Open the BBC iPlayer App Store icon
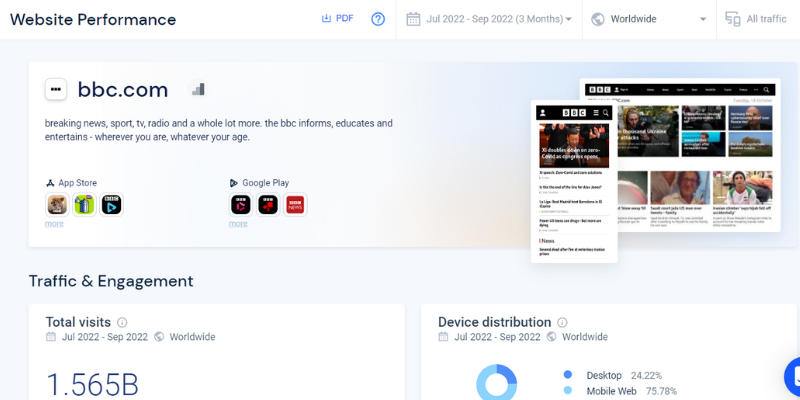800x400 pixels. coord(111,205)
